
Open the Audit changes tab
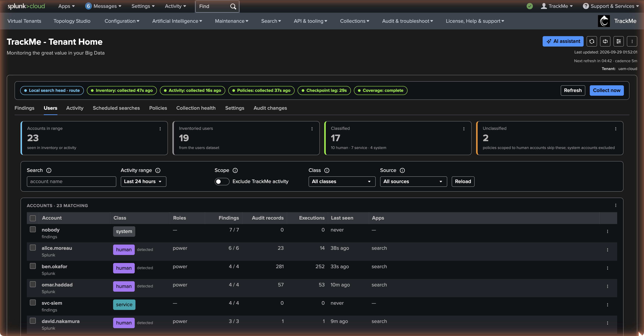(270, 108)
